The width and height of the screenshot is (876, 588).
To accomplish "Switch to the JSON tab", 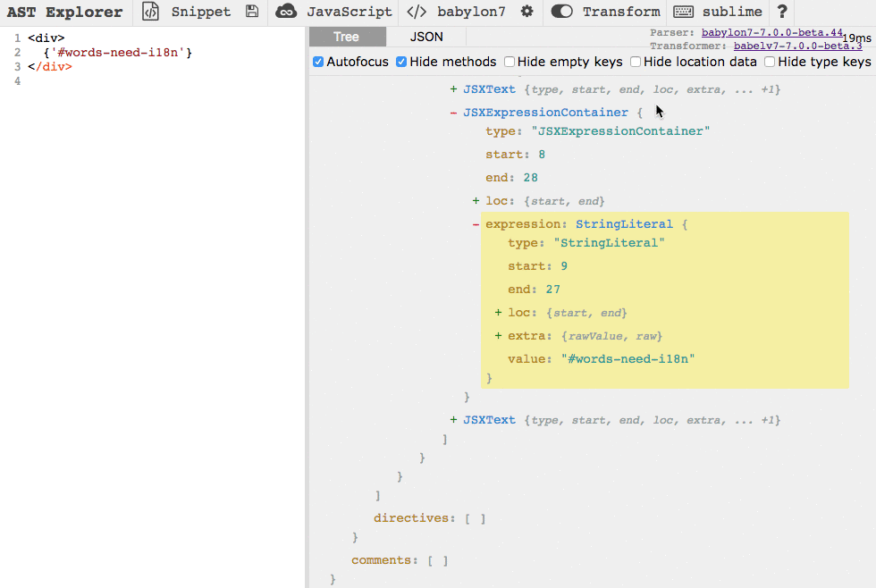I will click(x=426, y=37).
